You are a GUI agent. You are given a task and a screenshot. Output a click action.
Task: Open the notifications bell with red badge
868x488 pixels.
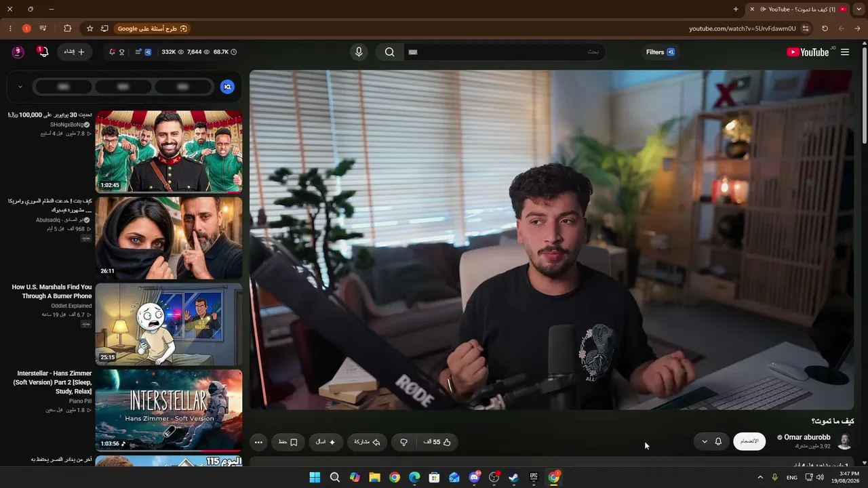[43, 52]
